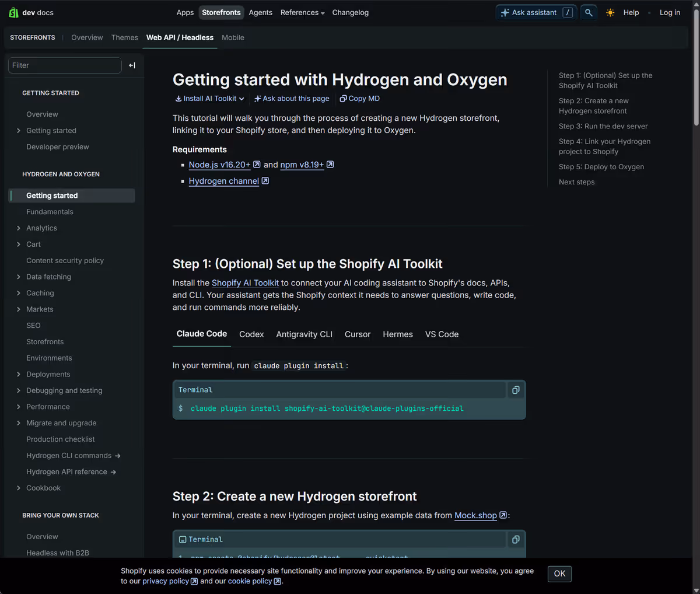The image size is (700, 594).
Task: Expand the Migrate and upgrade section
Action: (x=19, y=423)
